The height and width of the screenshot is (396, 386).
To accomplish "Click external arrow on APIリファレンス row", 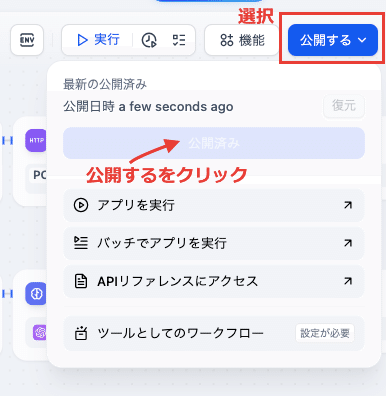I will tap(348, 281).
